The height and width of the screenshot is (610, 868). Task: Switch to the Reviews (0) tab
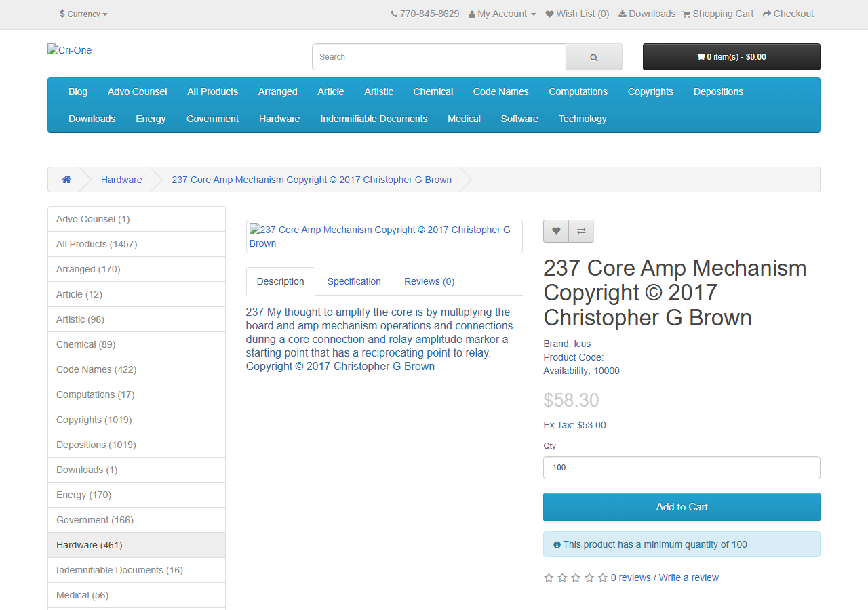point(429,281)
